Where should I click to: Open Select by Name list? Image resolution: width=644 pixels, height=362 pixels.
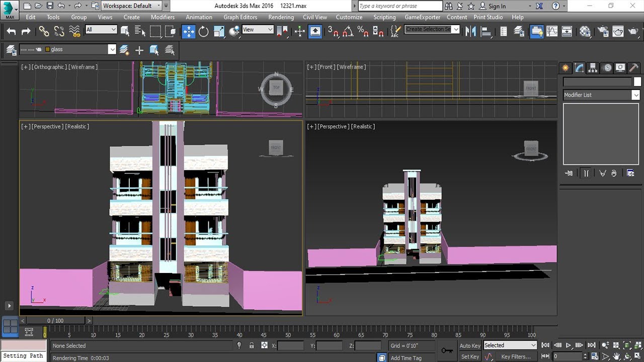pyautogui.click(x=140, y=31)
